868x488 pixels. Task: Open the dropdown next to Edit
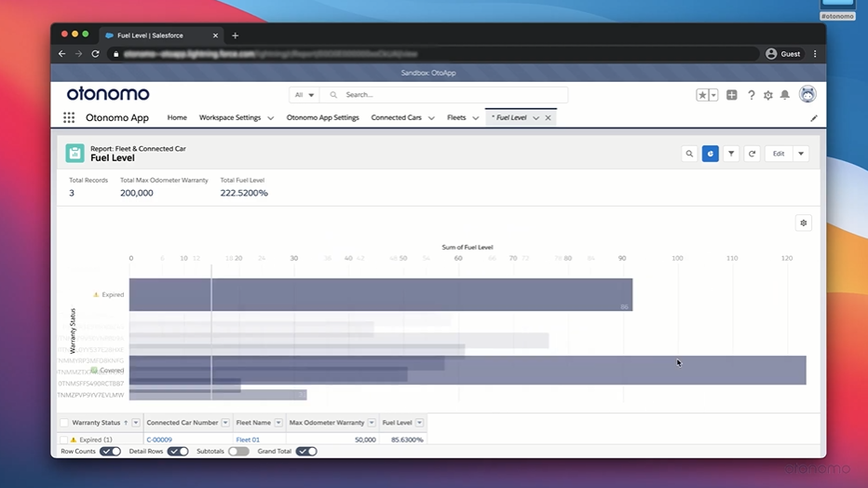(x=801, y=154)
